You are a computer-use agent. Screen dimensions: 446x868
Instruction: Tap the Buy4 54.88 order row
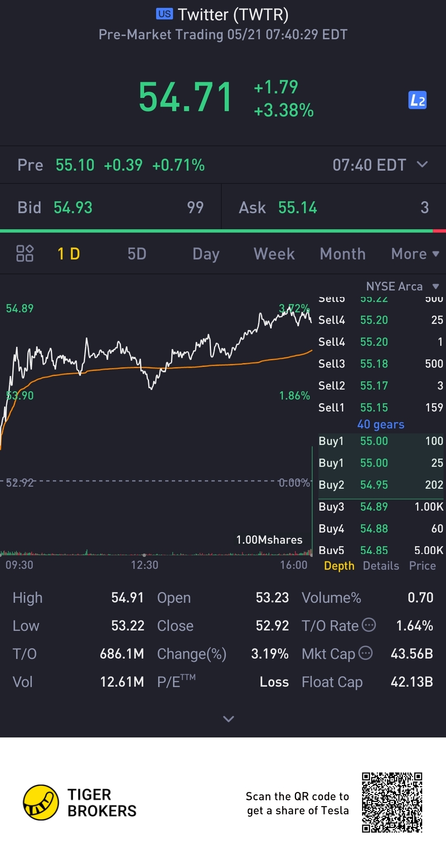381,528
